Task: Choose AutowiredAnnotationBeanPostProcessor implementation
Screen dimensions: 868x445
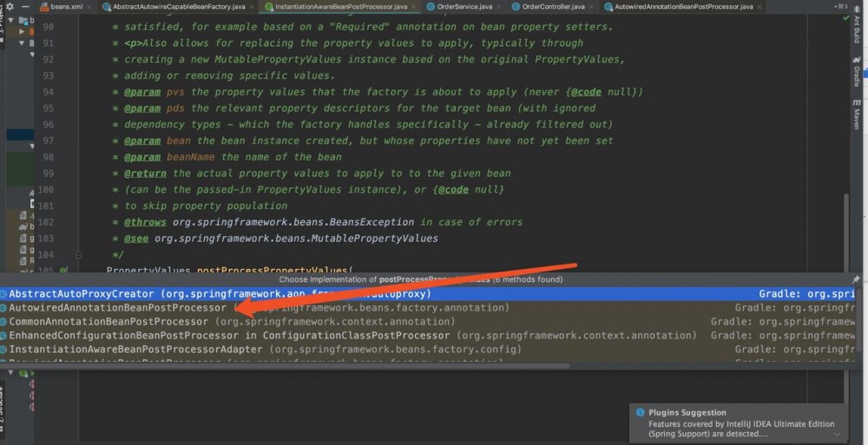Action: tap(427, 308)
